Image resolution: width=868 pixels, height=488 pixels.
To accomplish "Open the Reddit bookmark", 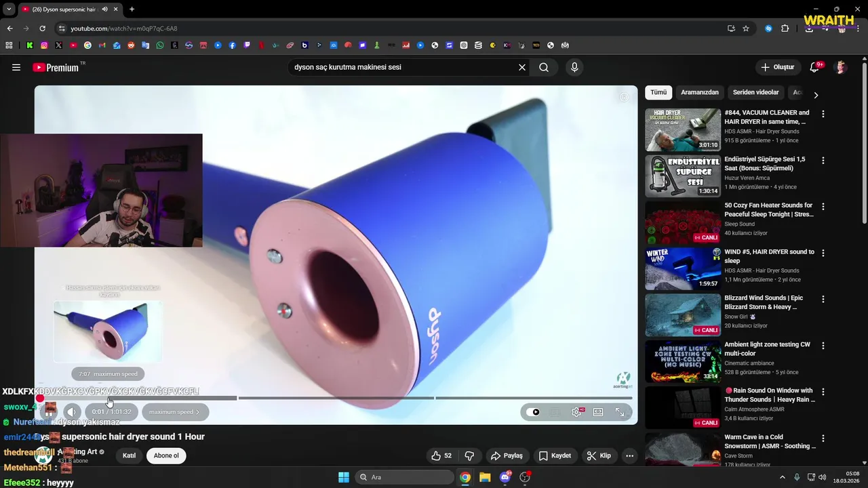I will [131, 45].
